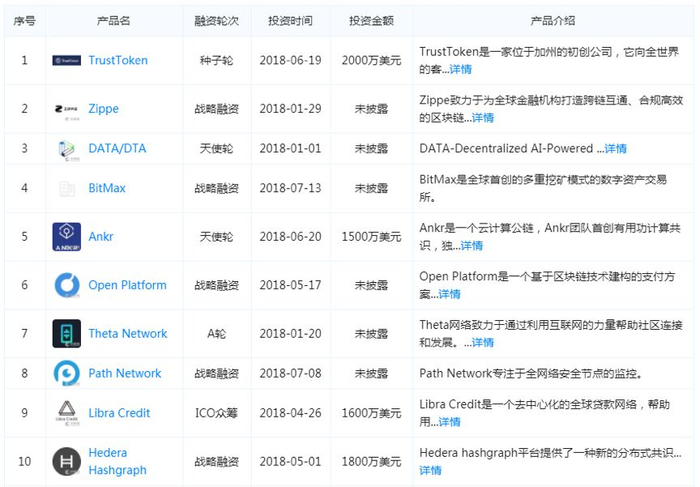Select 战略融资 in the Hedera Hashgraph row
The width and height of the screenshot is (700, 487).
[217, 462]
